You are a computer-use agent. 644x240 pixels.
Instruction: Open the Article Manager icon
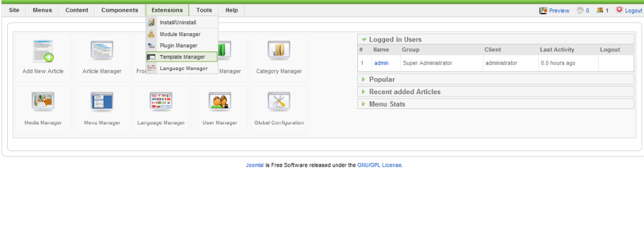[102, 51]
